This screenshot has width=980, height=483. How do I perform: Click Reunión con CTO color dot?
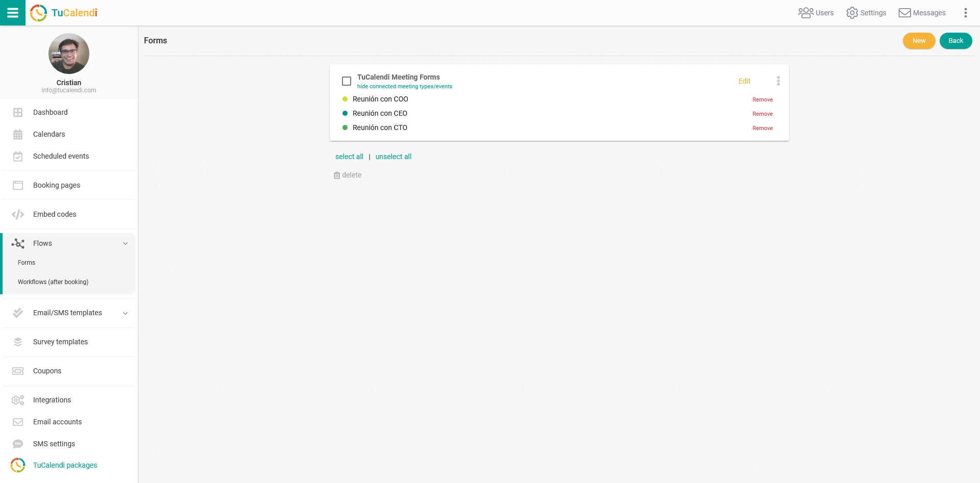click(345, 128)
